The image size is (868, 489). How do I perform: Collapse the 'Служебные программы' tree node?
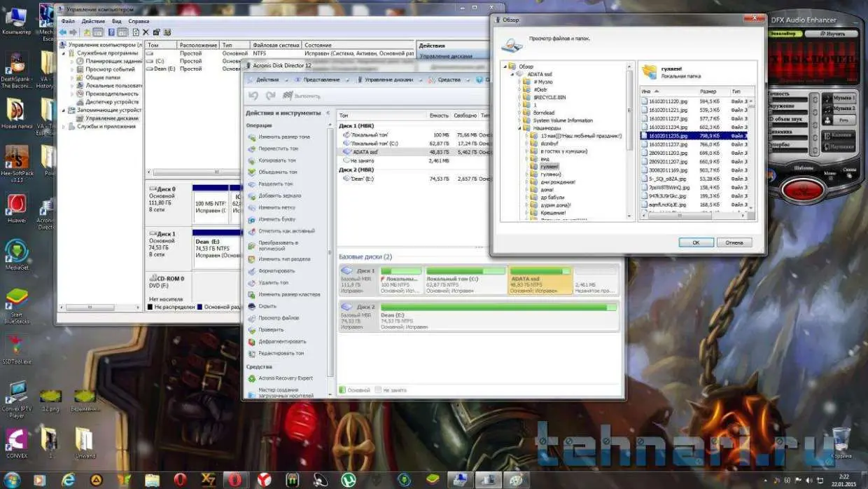coord(64,53)
